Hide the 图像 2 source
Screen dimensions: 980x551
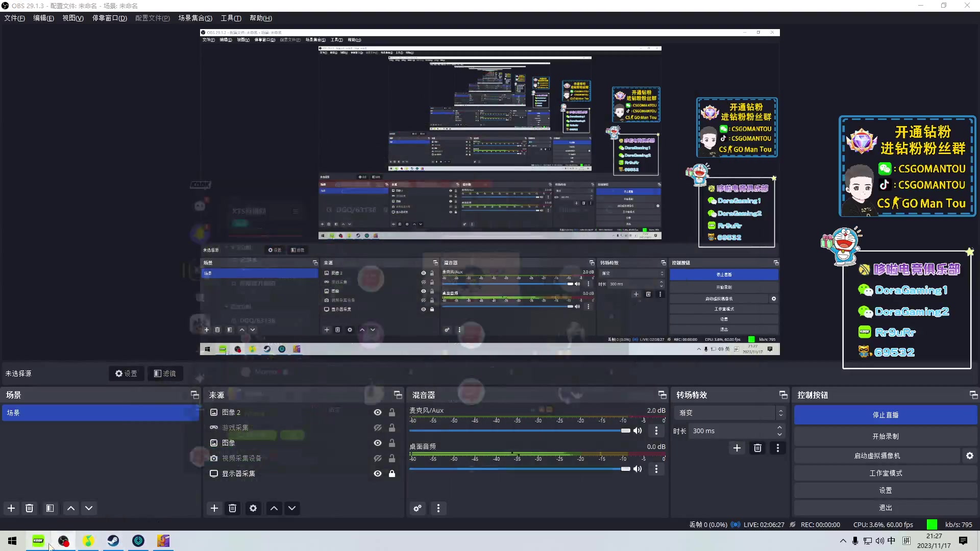378,412
